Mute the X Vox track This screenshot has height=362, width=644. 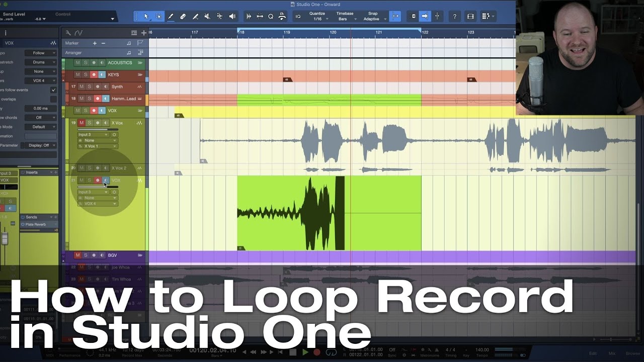(x=82, y=123)
